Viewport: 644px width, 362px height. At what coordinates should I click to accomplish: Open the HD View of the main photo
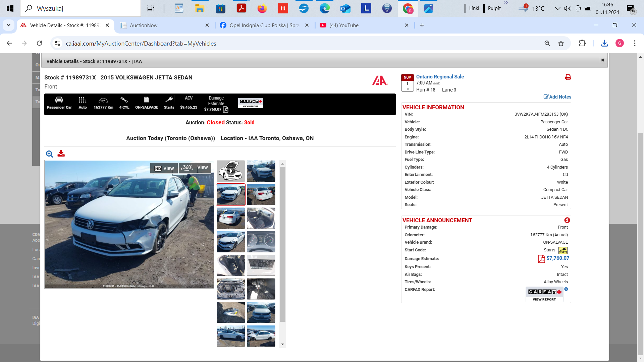pyautogui.click(x=164, y=168)
